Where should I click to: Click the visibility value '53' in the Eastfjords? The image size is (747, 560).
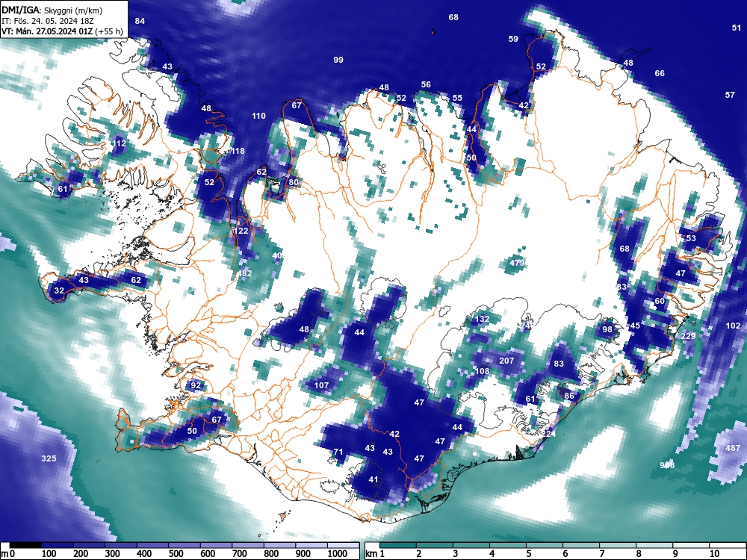tap(691, 239)
